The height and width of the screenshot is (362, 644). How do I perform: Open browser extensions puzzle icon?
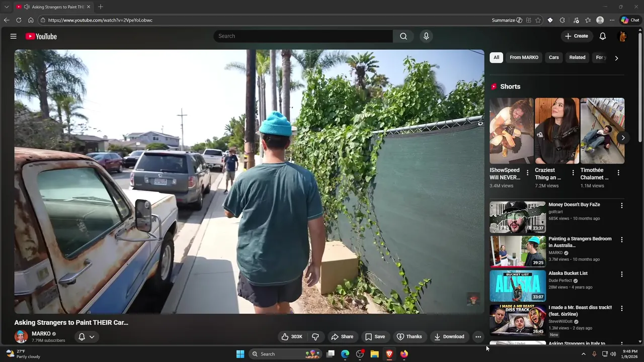tap(562, 20)
